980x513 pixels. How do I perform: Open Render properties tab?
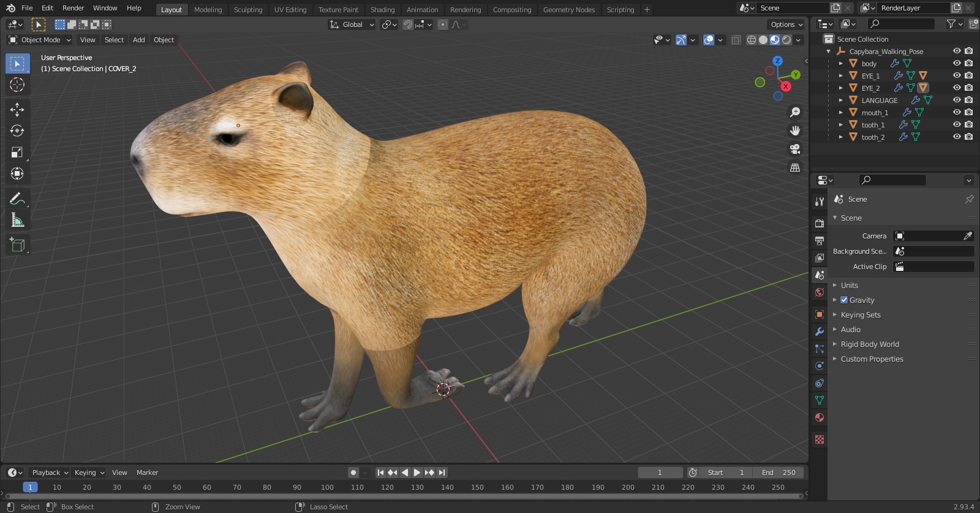820,224
